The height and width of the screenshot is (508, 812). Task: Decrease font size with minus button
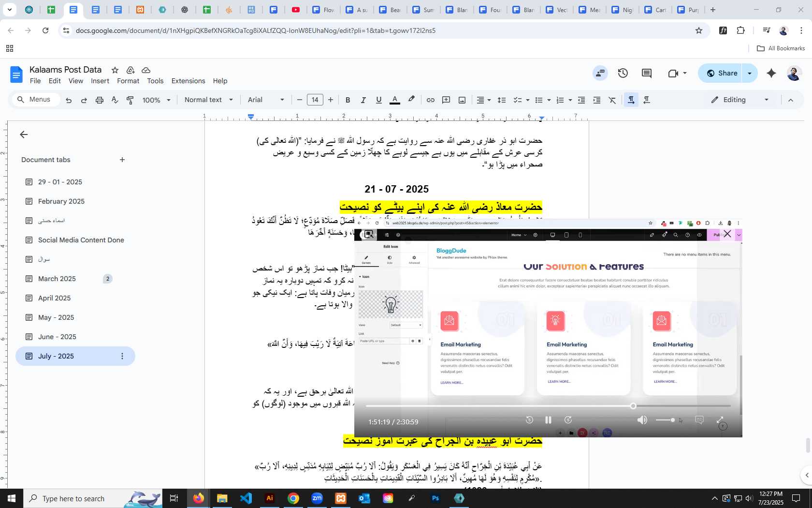(x=300, y=100)
